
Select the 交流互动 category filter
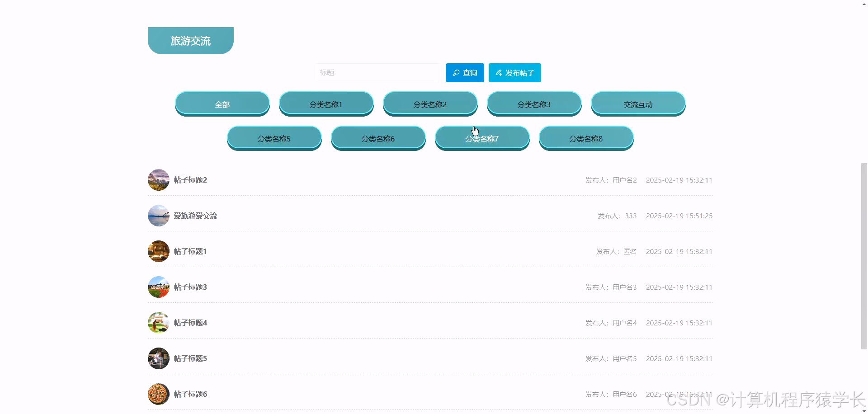point(638,104)
